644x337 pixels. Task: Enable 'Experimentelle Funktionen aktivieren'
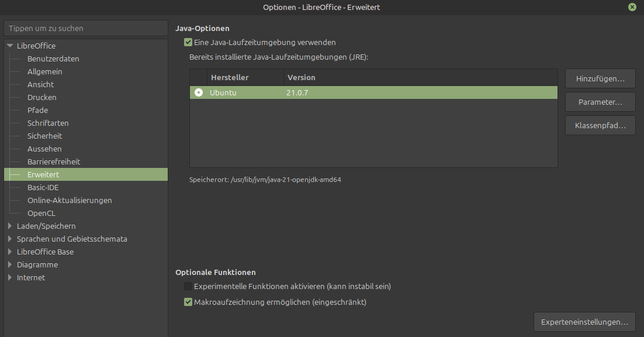coord(188,287)
